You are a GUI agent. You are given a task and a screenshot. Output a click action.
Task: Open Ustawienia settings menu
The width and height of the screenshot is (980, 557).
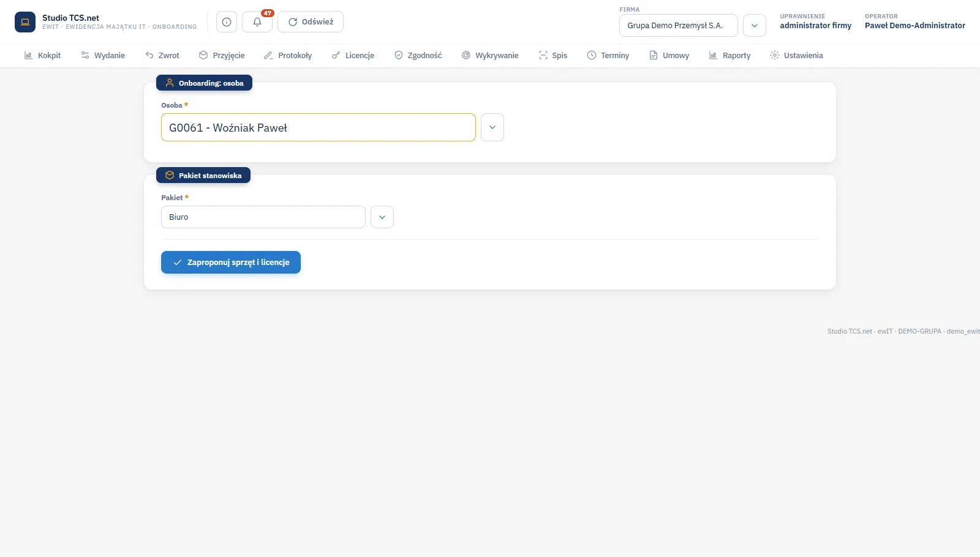(796, 55)
